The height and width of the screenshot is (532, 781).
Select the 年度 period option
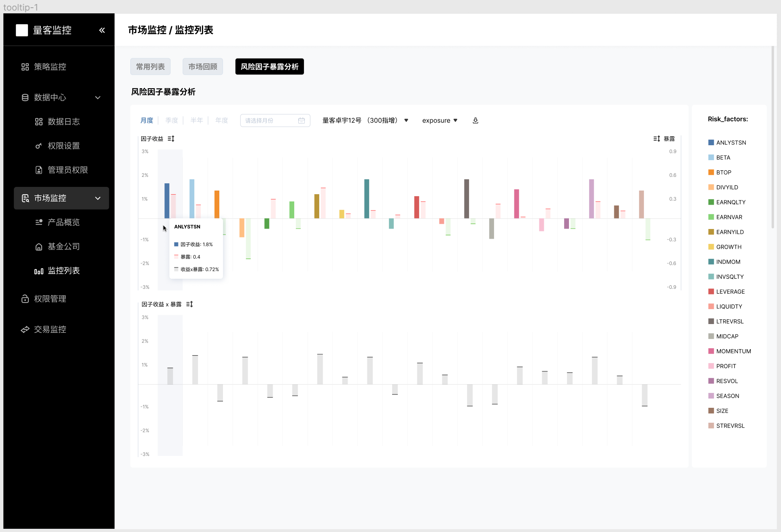222,121
